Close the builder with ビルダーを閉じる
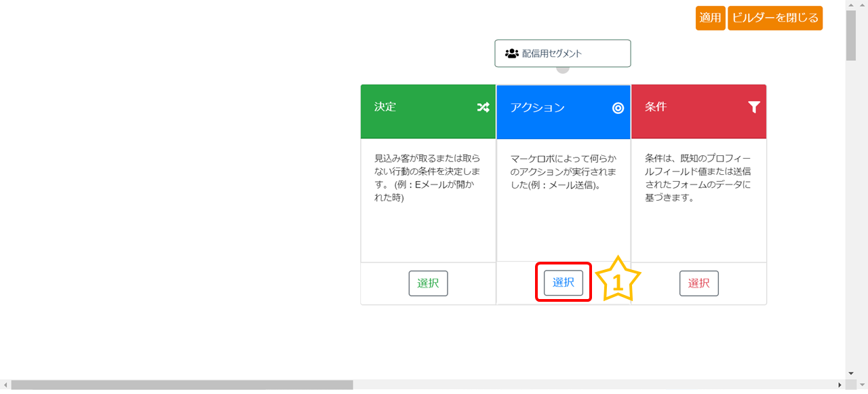This screenshot has width=868, height=394. pos(775,18)
